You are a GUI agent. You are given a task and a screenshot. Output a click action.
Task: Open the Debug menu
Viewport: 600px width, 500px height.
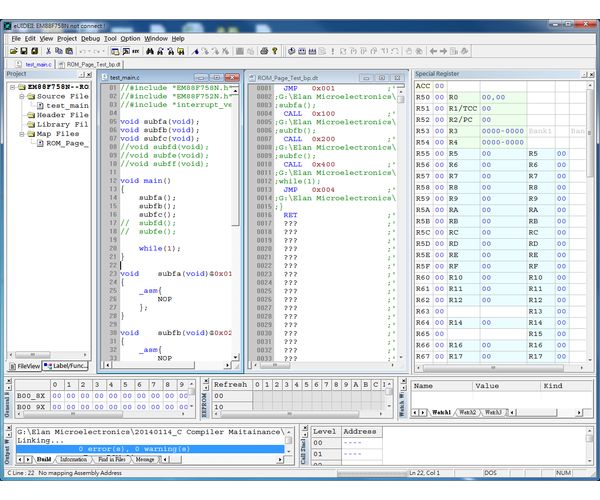(x=90, y=38)
